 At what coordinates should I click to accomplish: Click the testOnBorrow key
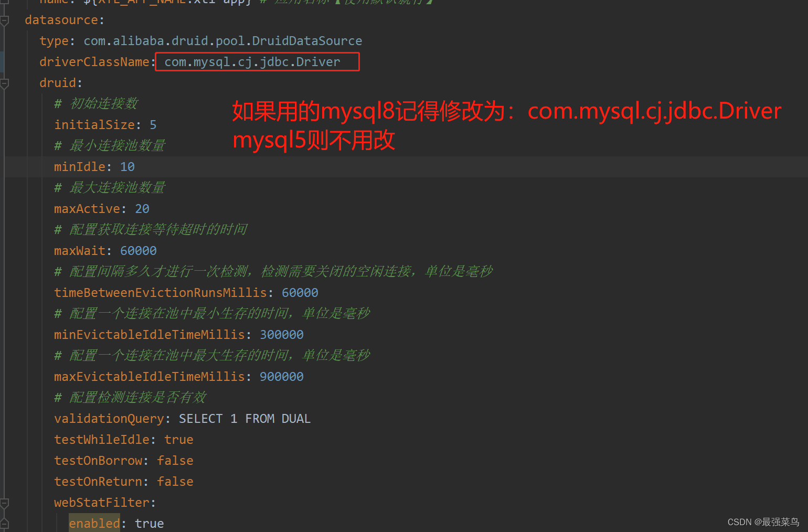(98, 461)
